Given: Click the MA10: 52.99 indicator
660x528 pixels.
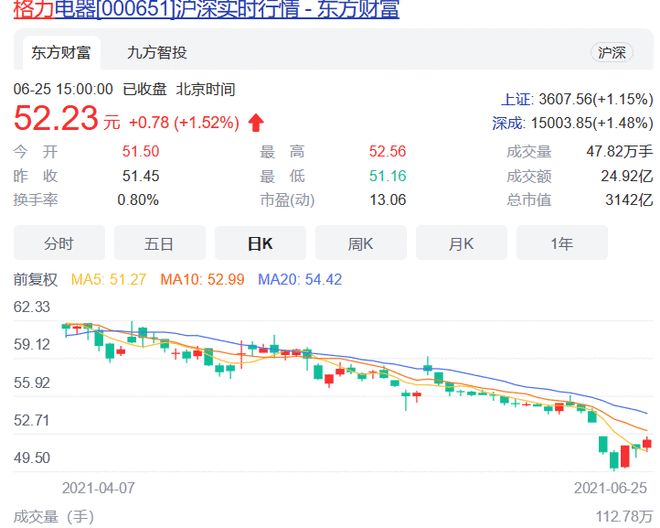Looking at the screenshot, I should 202,280.
